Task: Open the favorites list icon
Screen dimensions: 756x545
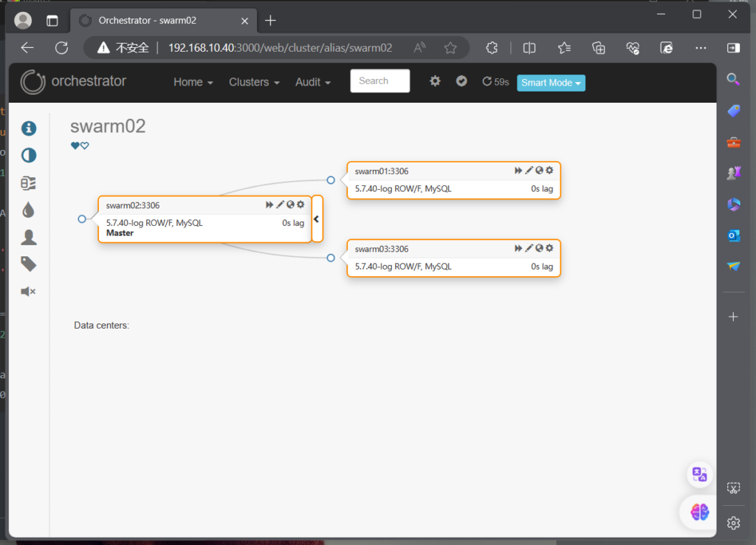Action: point(564,48)
